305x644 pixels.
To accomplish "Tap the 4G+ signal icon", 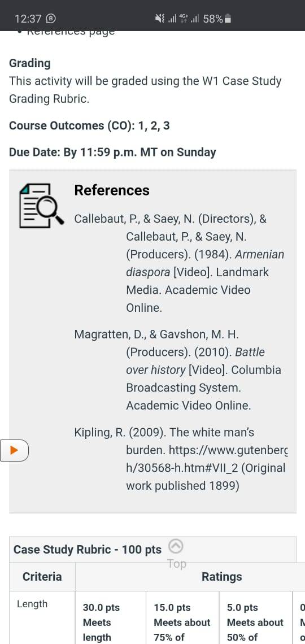I will point(184,19).
